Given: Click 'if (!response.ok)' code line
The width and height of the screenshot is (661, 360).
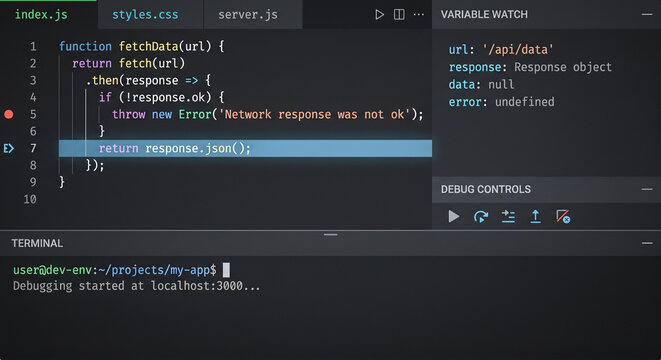Looking at the screenshot, I should [x=161, y=97].
